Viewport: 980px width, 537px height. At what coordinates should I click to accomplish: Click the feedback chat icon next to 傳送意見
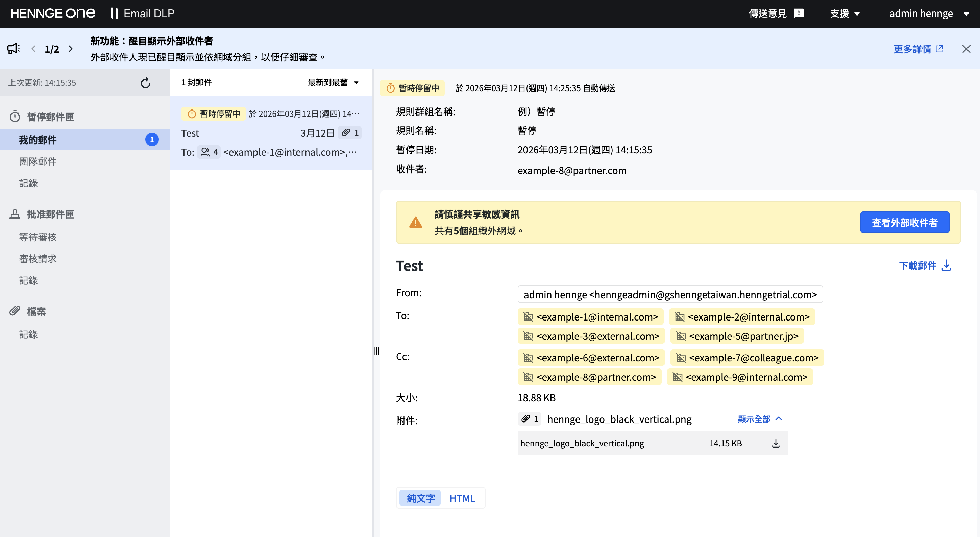tap(798, 13)
